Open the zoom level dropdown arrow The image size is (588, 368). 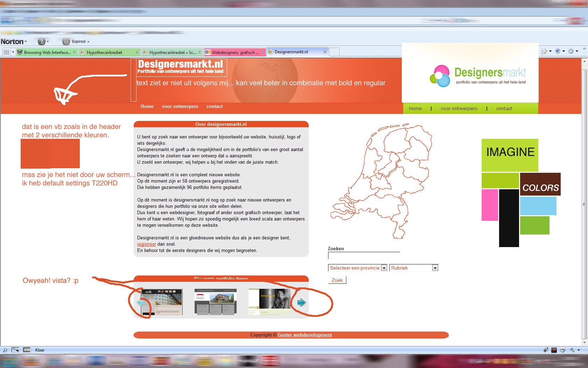click(x=579, y=350)
